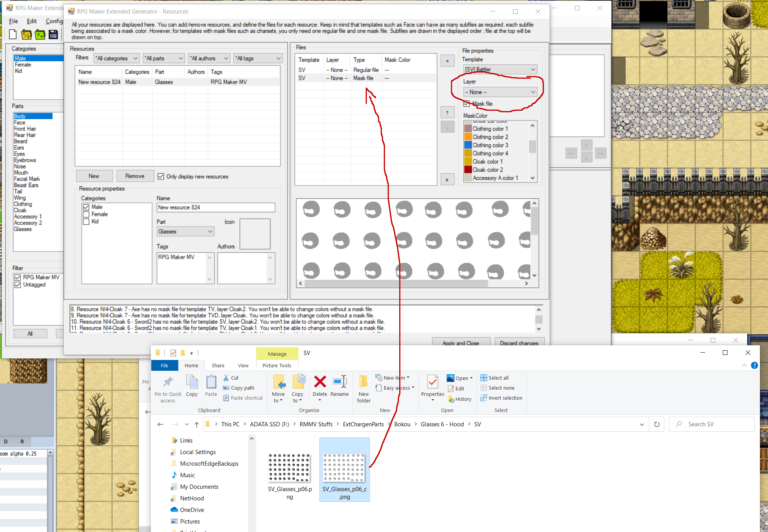
Task: Toggle the Mask file checkbox
Action: click(x=467, y=103)
